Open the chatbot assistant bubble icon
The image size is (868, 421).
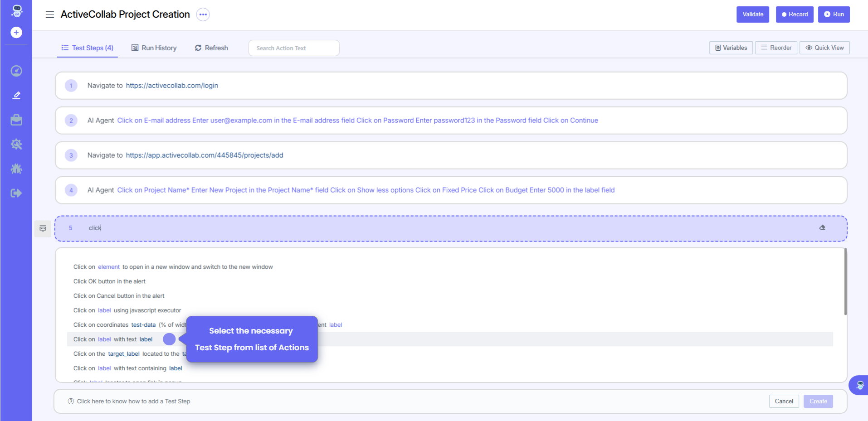(859, 385)
